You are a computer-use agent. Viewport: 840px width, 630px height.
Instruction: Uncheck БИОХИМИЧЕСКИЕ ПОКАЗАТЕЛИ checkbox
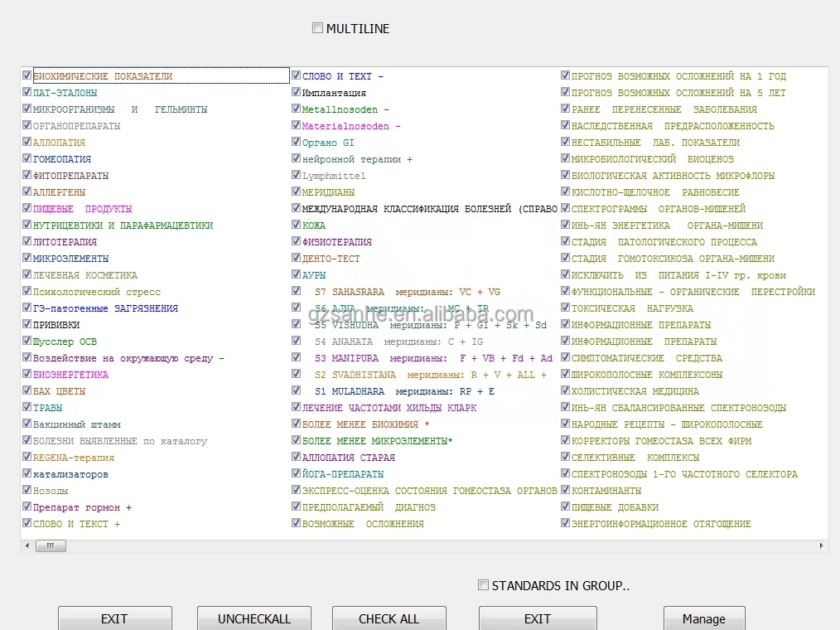[x=27, y=75]
